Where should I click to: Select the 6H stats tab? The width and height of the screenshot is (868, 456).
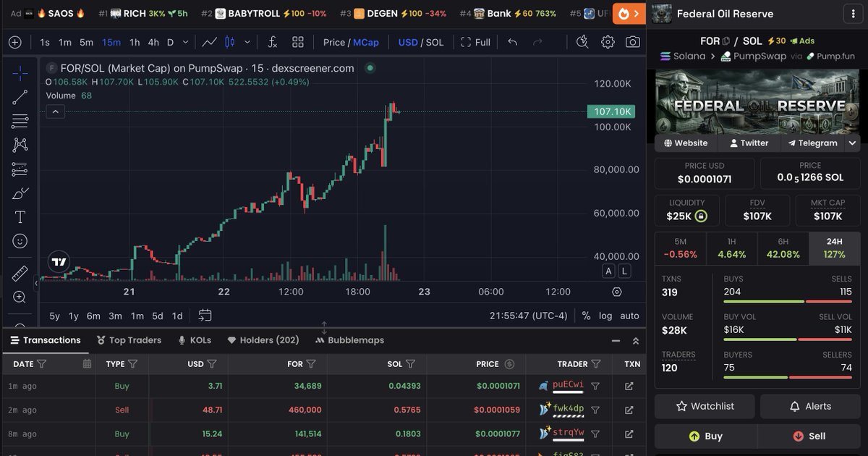783,248
